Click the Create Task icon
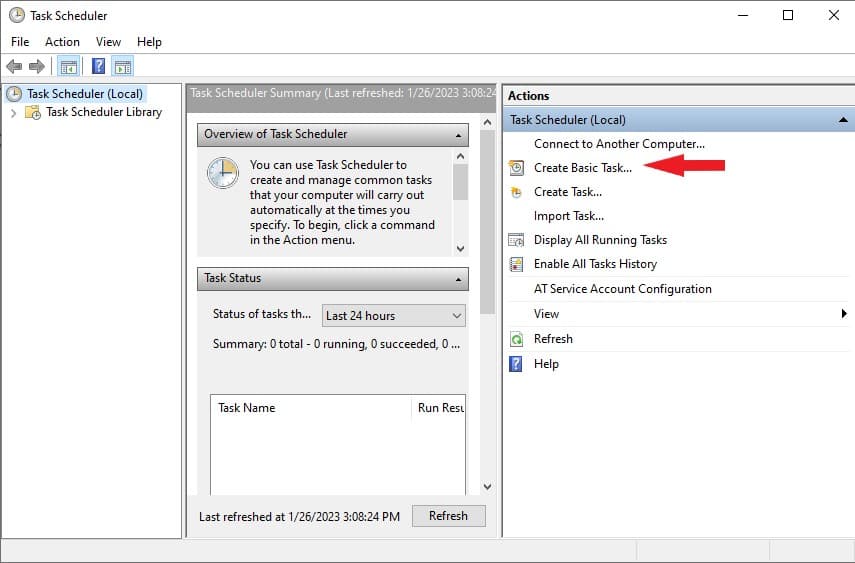Image resolution: width=855 pixels, height=563 pixels. point(516,192)
